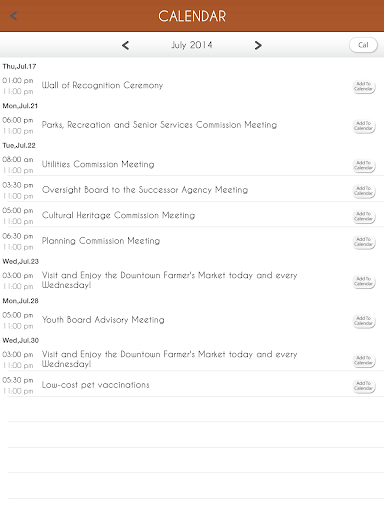Advance to next month arrow
The image size is (384, 512).
258,45
